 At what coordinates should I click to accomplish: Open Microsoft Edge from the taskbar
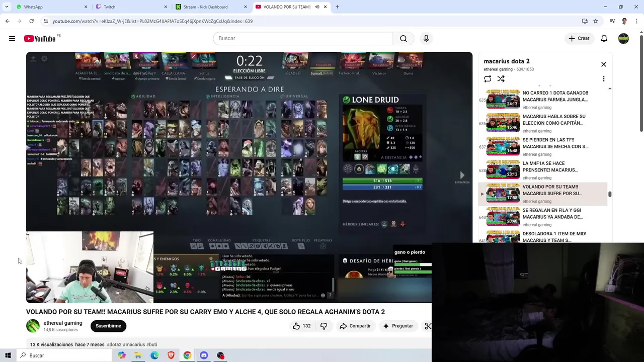[x=154, y=355]
